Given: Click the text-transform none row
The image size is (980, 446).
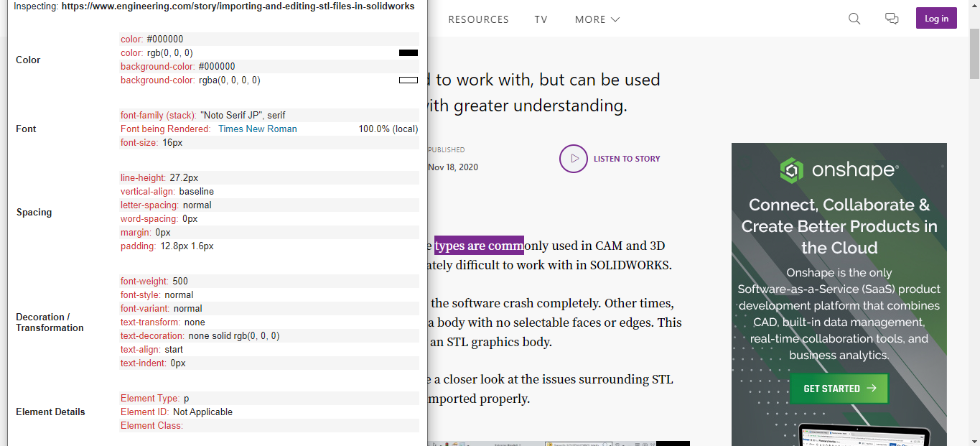Looking at the screenshot, I should click(269, 322).
